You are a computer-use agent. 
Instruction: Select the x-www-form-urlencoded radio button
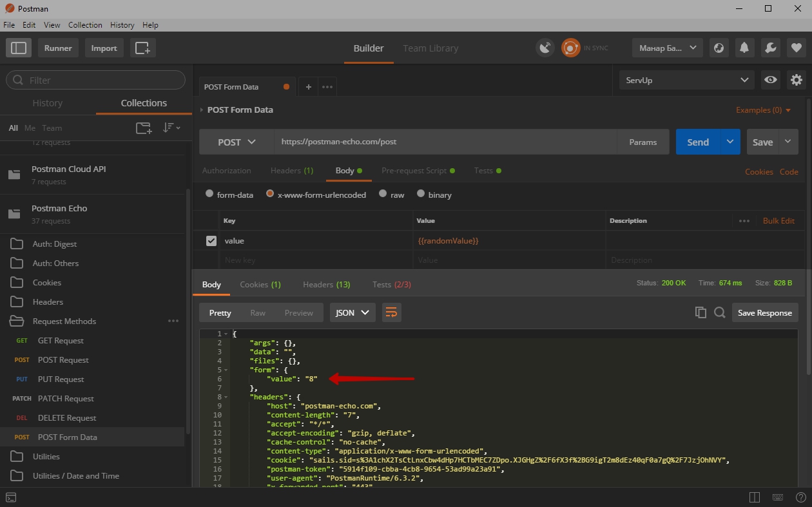pos(270,194)
